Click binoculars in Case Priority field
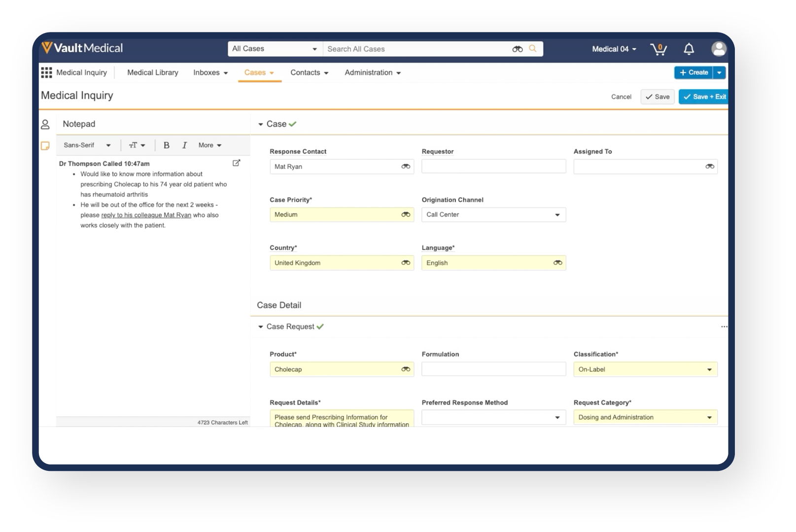Viewport: 796px width, 532px height. 406,215
